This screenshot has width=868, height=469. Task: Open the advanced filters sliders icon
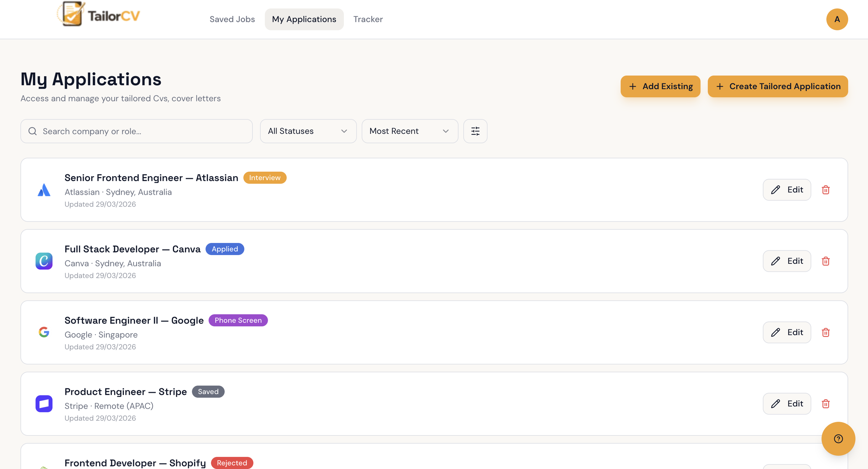pos(475,131)
